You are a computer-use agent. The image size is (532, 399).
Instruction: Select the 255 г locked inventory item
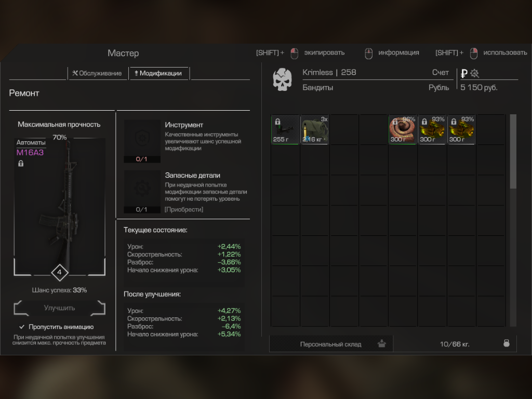point(285,129)
